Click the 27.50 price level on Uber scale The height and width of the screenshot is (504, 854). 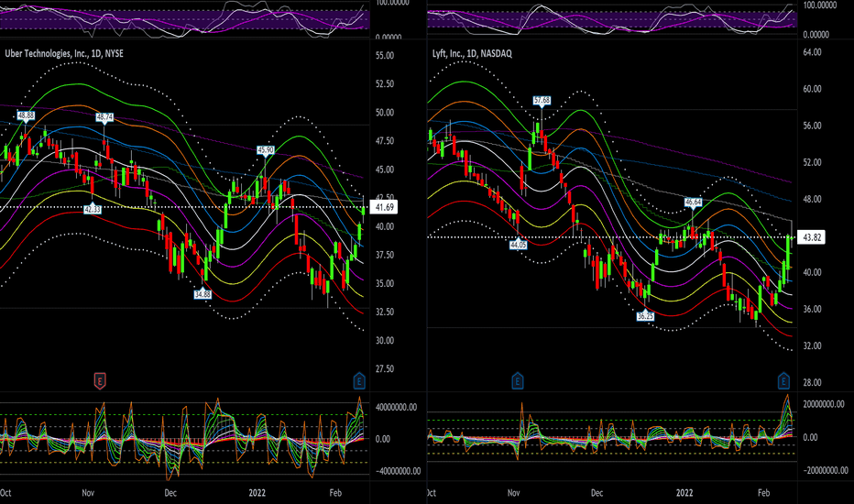click(x=385, y=369)
